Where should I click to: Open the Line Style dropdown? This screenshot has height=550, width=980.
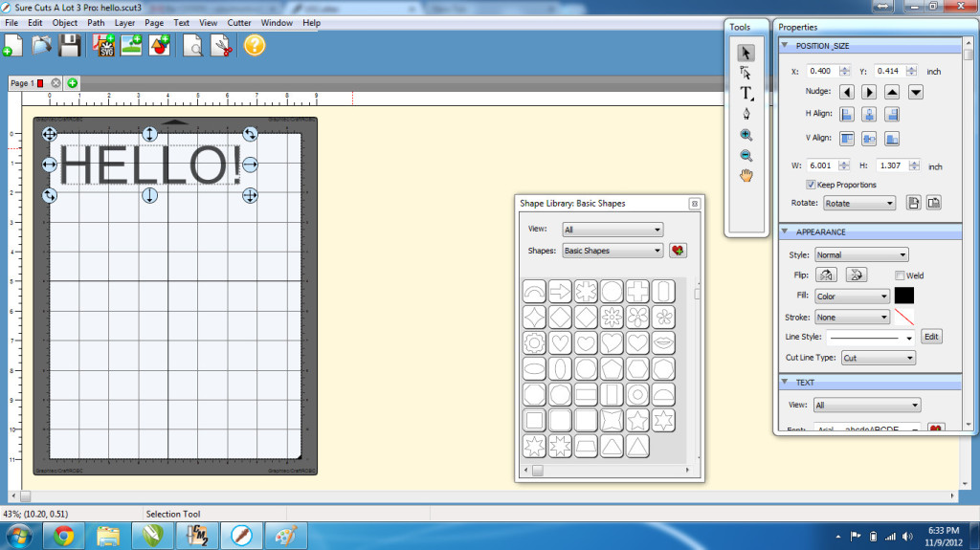click(871, 338)
